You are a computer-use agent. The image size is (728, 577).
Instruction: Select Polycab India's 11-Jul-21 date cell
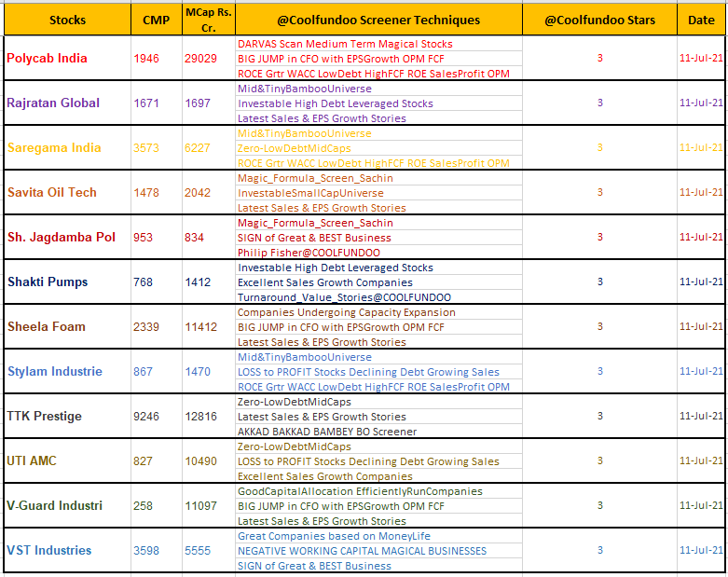701,59
